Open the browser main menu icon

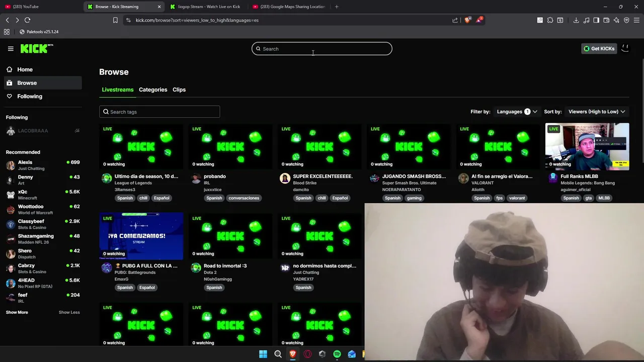637,20
